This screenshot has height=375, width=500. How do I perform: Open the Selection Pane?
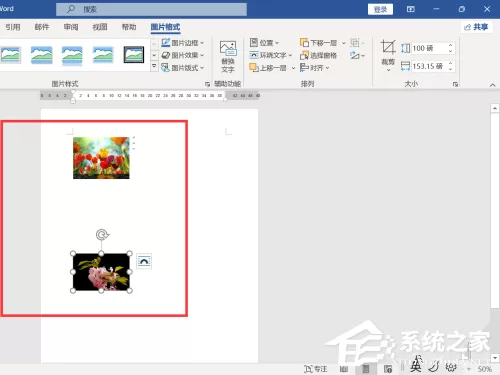[x=318, y=55]
